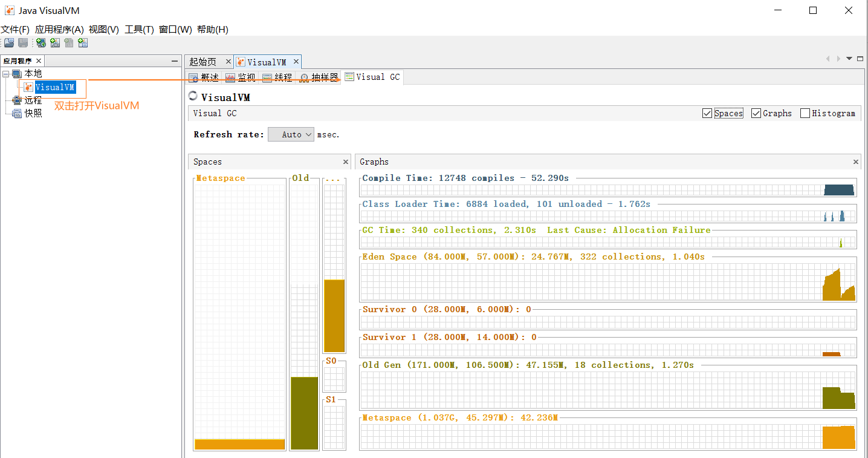Toggle the Graphs checkbox
This screenshot has height=458, width=868.
756,113
